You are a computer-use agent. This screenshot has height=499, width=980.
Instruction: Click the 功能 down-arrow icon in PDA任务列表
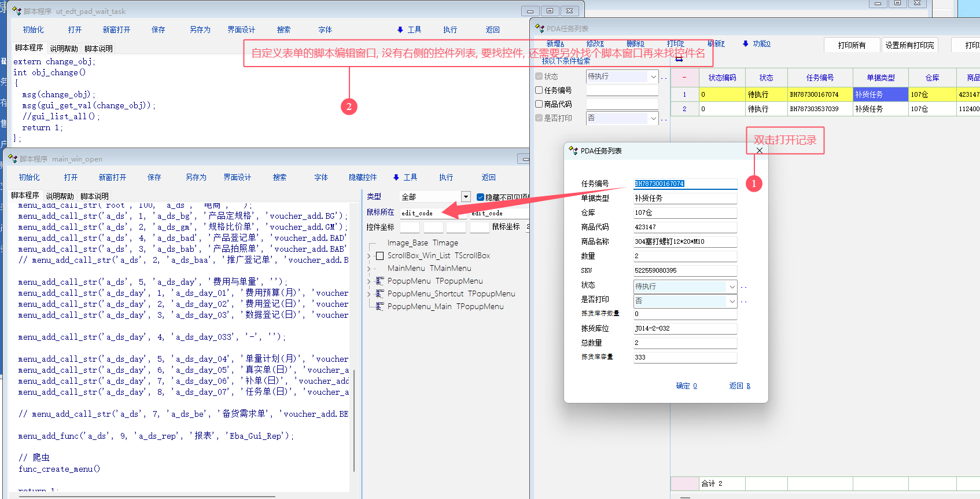[x=745, y=43]
